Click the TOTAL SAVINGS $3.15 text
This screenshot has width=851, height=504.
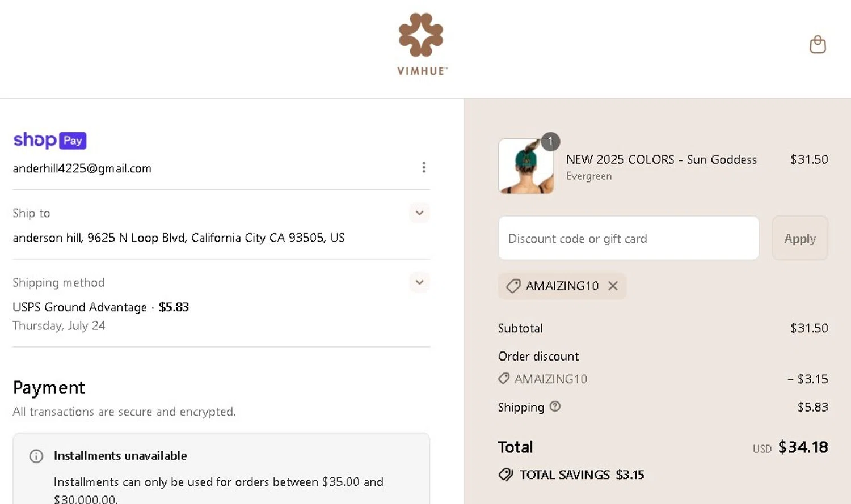point(582,475)
